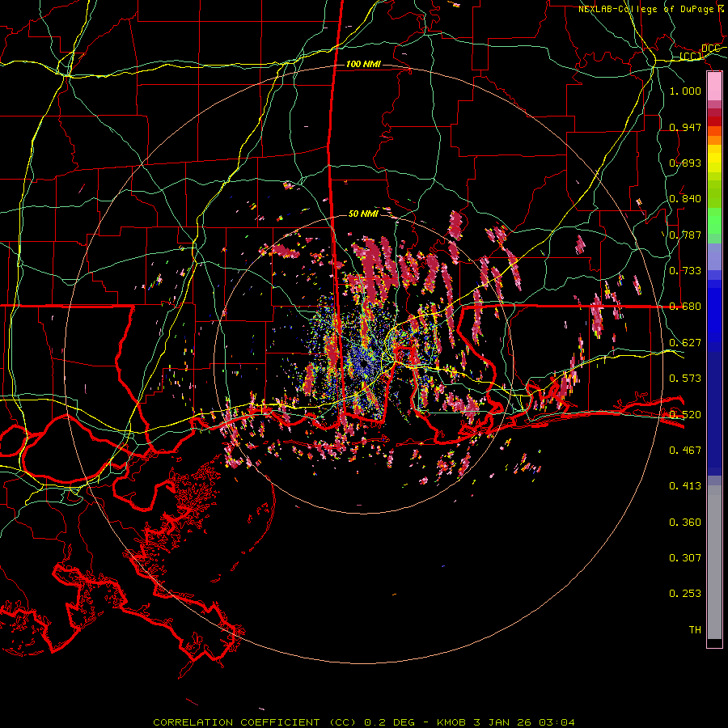The height and width of the screenshot is (728, 728).
Task: Click the "CORRELATION COEFFICIENT (CC)" caption text
Action: pyautogui.click(x=256, y=722)
